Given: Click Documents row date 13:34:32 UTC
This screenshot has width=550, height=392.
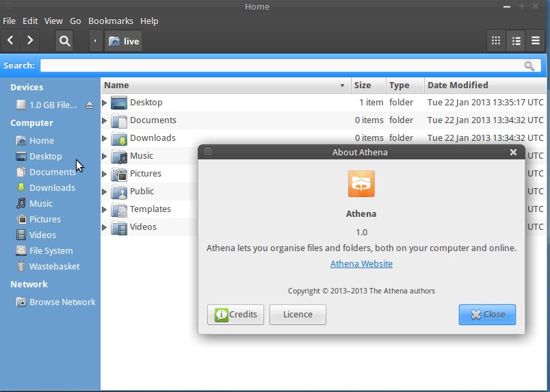Looking at the screenshot, I should [x=486, y=120].
